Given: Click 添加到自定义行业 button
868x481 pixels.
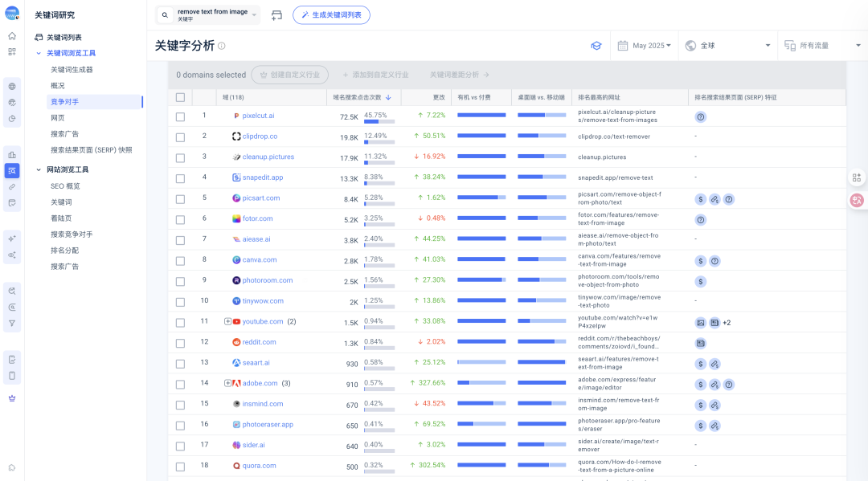Looking at the screenshot, I should (375, 75).
